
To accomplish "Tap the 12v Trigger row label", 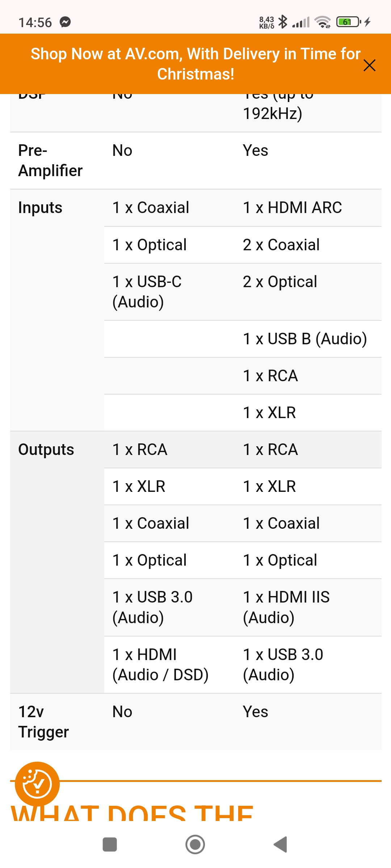I will click(x=43, y=722).
